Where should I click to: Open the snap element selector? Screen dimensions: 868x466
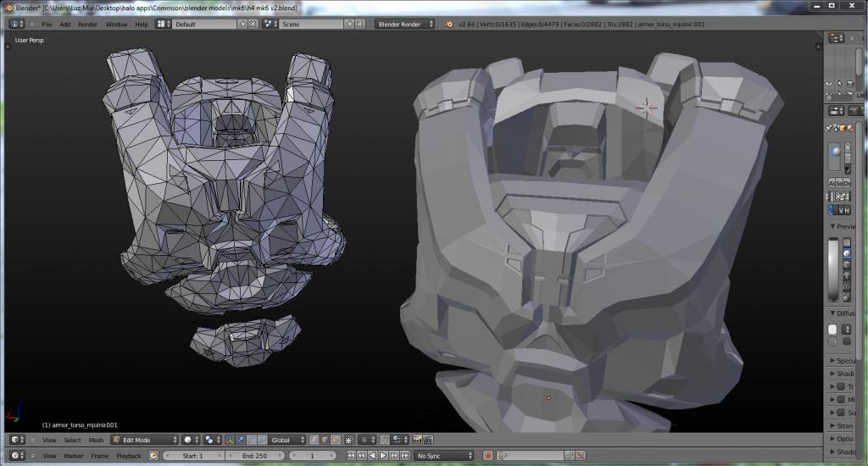400,440
